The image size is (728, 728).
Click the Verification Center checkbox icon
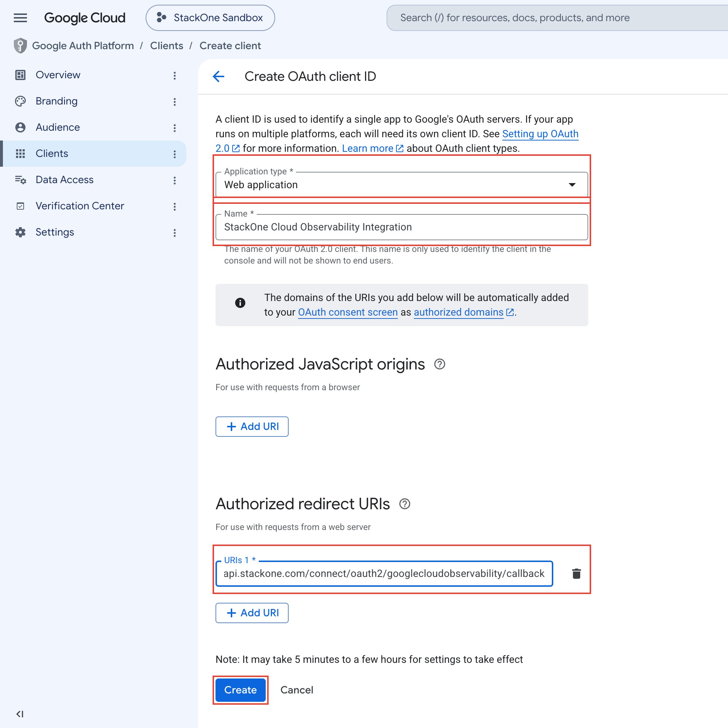tap(20, 206)
